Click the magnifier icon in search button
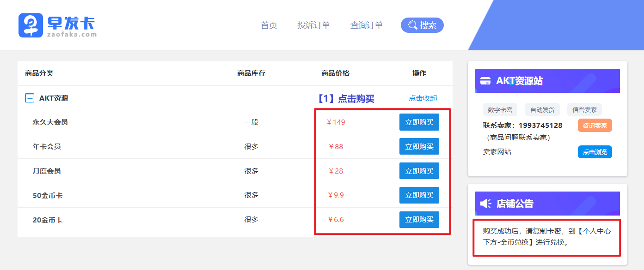This screenshot has width=644, height=270. point(412,25)
